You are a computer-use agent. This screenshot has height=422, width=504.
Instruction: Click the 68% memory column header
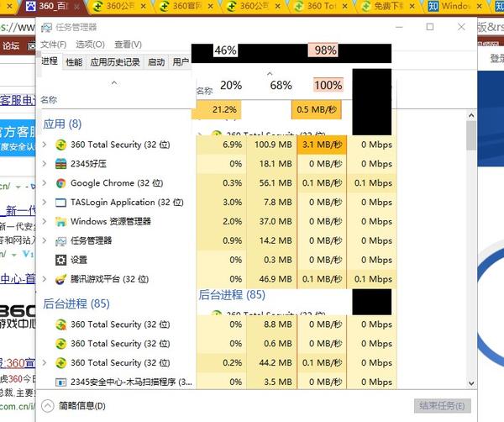(x=281, y=86)
